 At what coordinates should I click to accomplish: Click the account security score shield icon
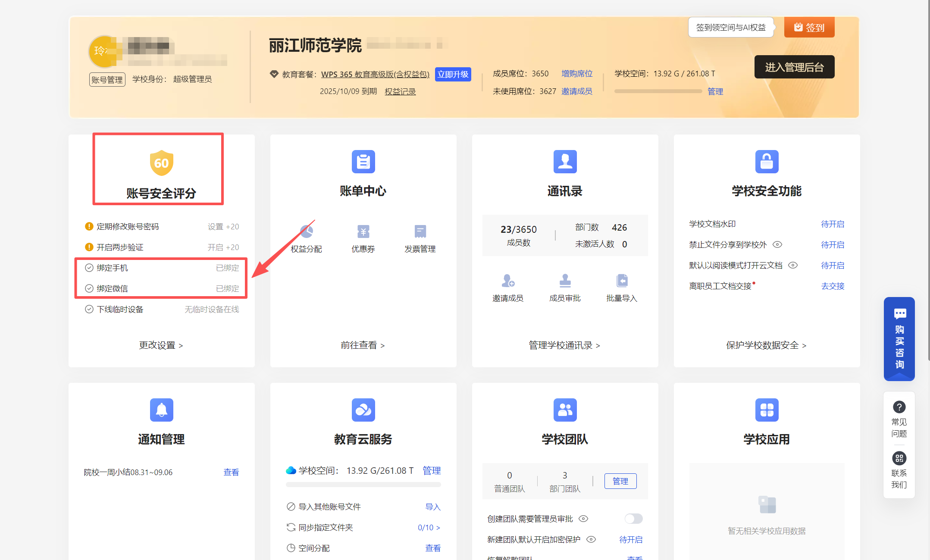tap(161, 163)
